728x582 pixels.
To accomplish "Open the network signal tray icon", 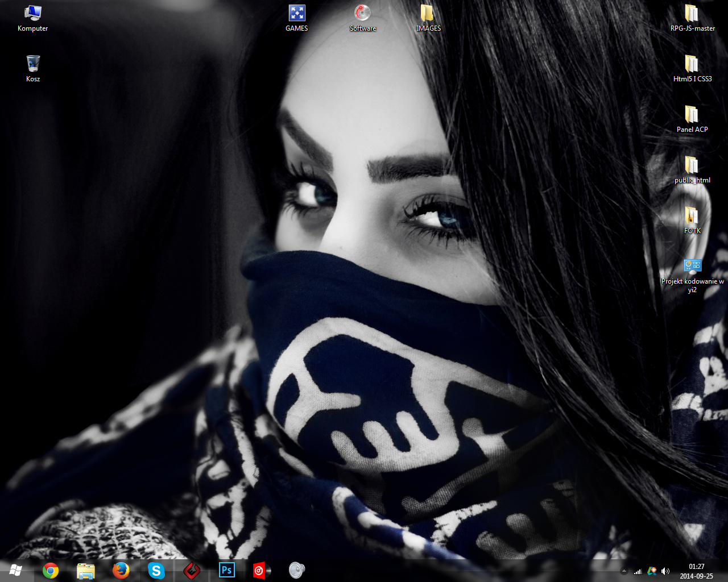I will [x=638, y=571].
